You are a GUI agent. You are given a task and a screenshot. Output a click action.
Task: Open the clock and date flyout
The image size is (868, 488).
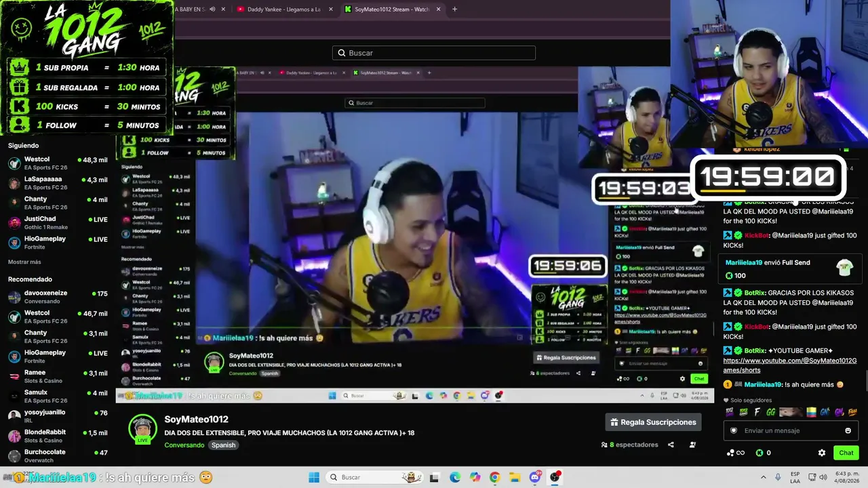pyautogui.click(x=846, y=477)
